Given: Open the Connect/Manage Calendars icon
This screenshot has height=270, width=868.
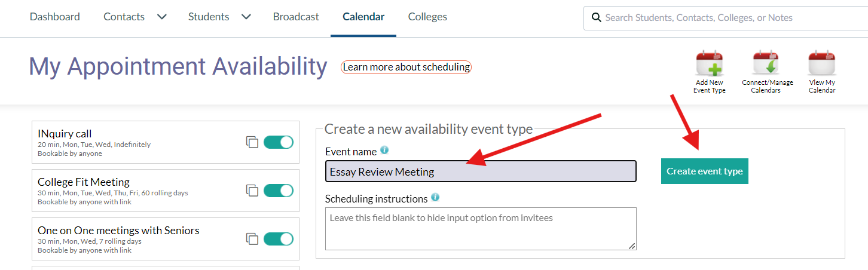Looking at the screenshot, I should (x=766, y=64).
